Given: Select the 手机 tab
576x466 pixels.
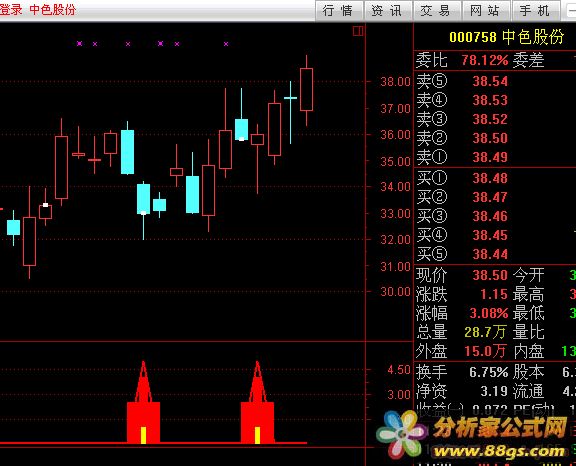Looking at the screenshot, I should 536,11.
